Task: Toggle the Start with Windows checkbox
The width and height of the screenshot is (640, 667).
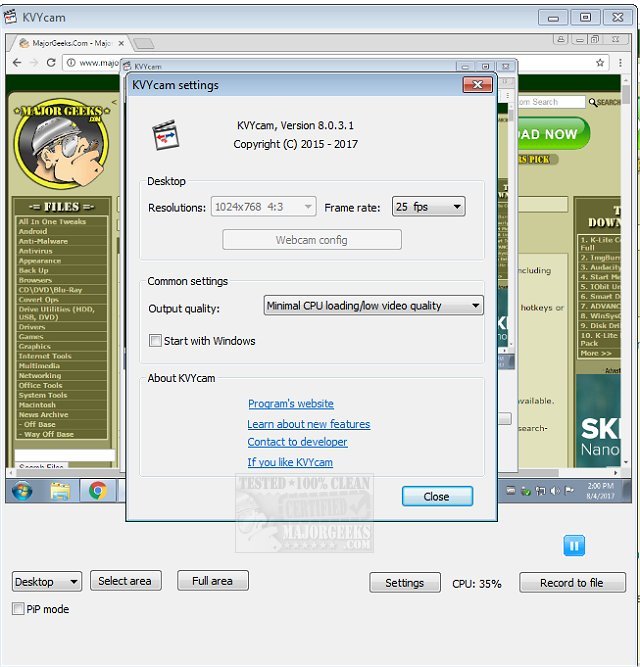Action: click(x=155, y=341)
